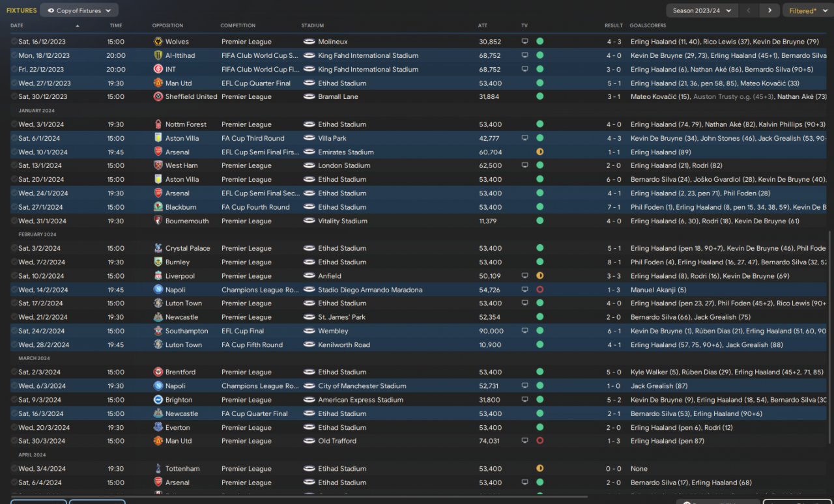Click the West Ham club badge
Viewport: 834px width, 504px height.
[158, 165]
